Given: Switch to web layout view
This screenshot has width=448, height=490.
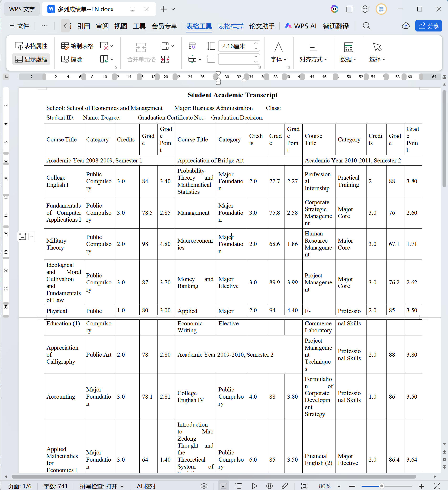Looking at the screenshot, I should click(x=269, y=486).
